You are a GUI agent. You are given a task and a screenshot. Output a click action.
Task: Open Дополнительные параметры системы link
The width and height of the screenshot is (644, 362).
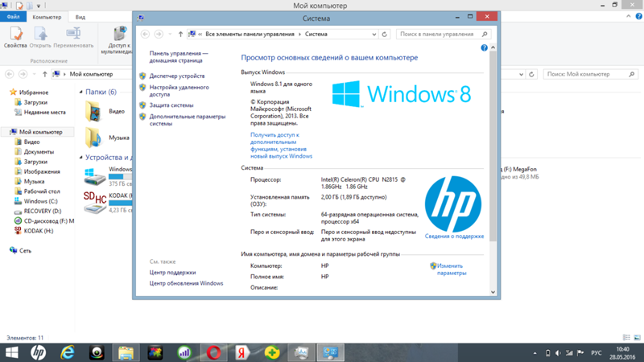point(188,120)
